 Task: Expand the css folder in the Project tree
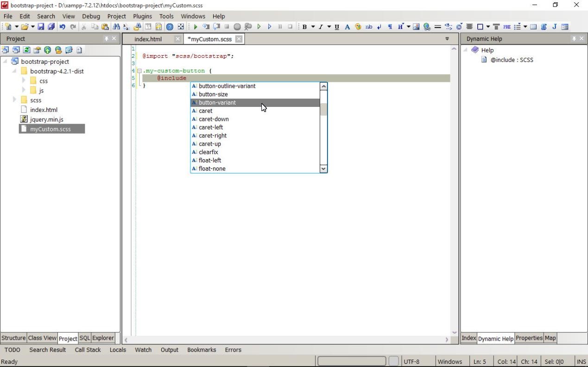coord(24,81)
